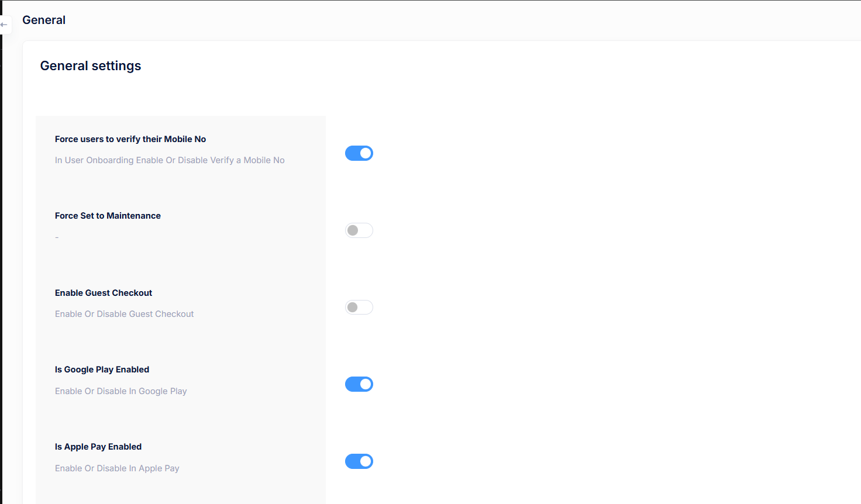Screen dimensions: 861x504
Task: Click the Apple Pay description text
Action: click(x=117, y=468)
